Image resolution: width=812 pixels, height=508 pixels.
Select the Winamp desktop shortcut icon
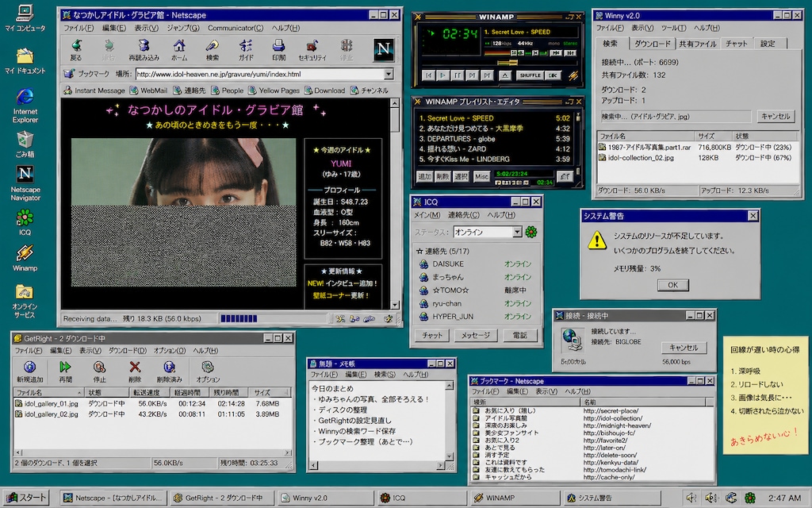pyautogui.click(x=25, y=253)
